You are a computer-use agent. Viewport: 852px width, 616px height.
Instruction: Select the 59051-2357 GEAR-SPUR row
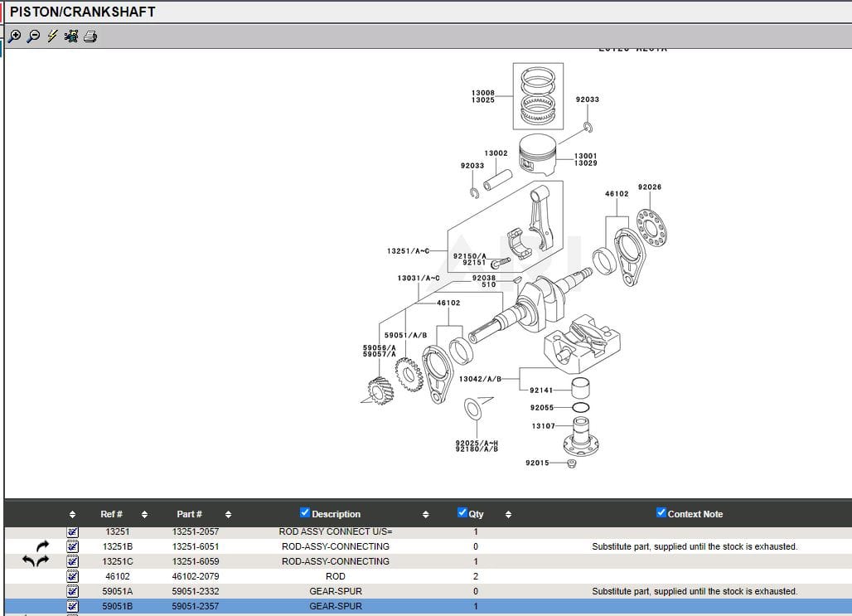[335, 606]
